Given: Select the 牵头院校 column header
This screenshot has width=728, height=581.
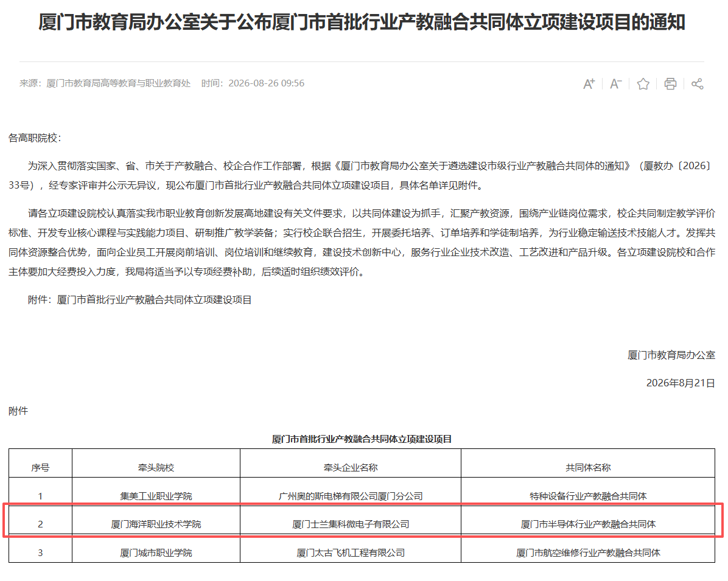Looking at the screenshot, I should [x=156, y=468].
